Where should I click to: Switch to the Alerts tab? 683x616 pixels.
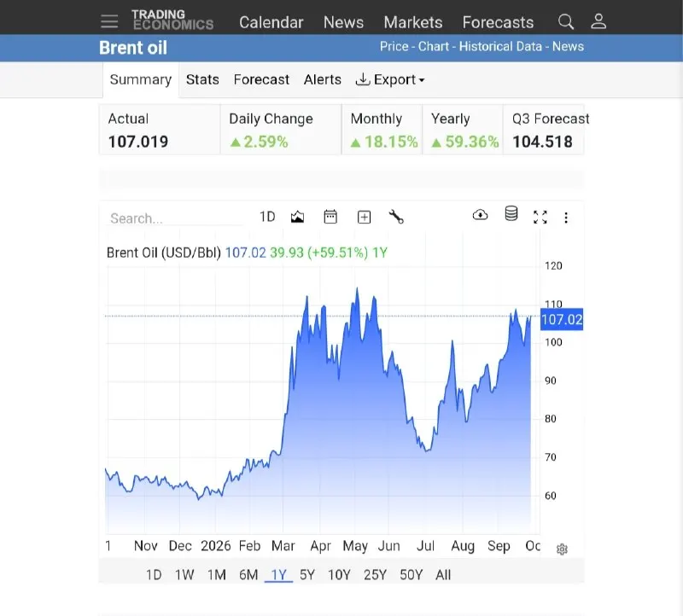[323, 79]
